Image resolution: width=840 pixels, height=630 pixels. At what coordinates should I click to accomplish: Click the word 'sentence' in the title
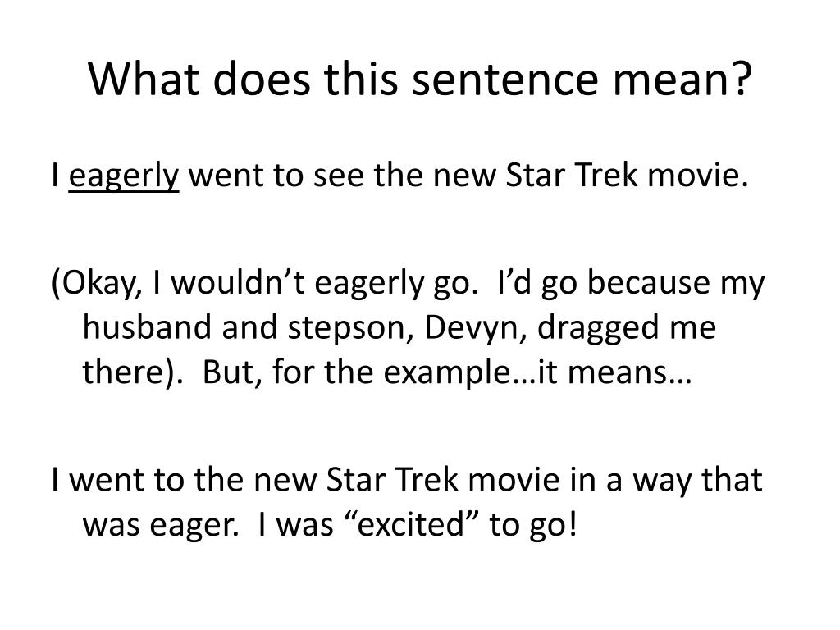click(505, 80)
